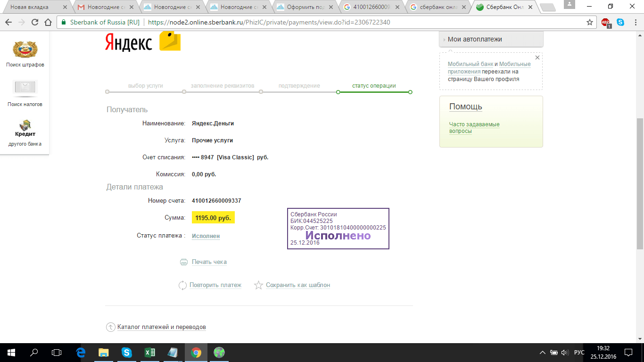Open Каталог платежей и переводов link
Viewport: 644px width, 362px height.
[x=162, y=327]
